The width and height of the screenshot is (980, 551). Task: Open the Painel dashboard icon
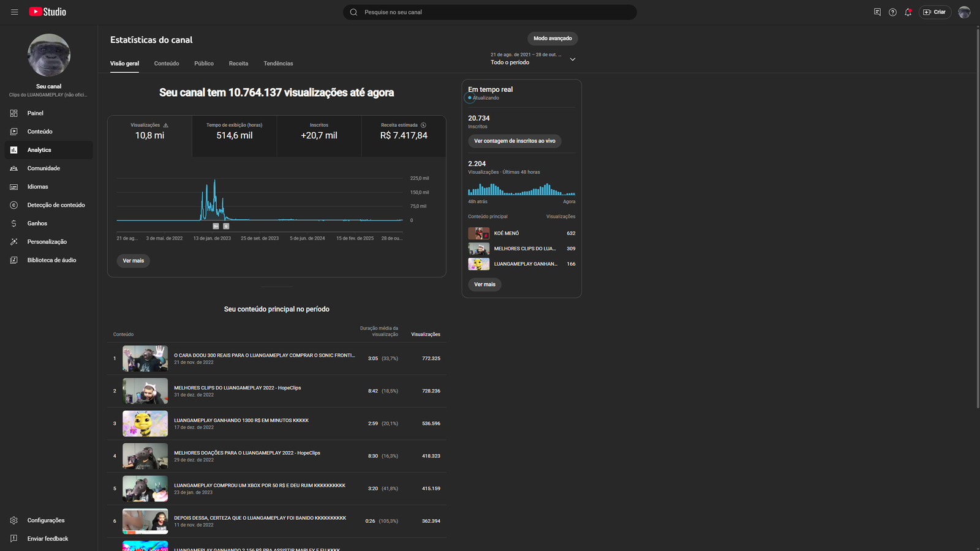point(14,113)
